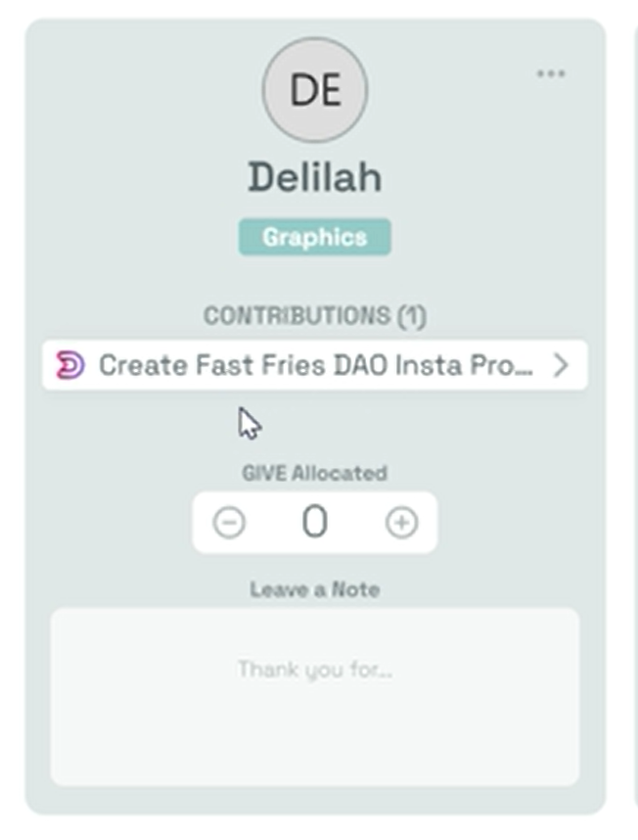Viewport: 638px width, 840px height.
Task: Click the GIVE Allocated label
Action: click(315, 473)
